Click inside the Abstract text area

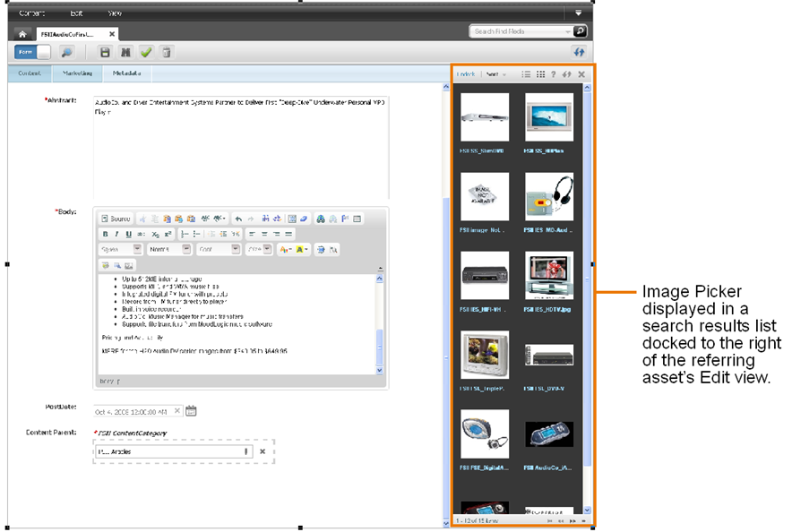pyautogui.click(x=241, y=147)
